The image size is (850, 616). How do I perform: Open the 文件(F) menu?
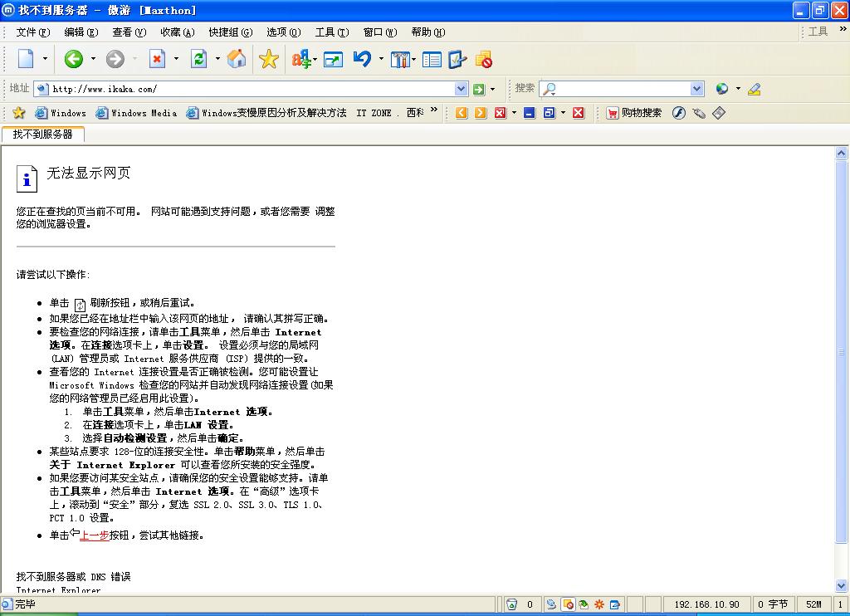[33, 32]
